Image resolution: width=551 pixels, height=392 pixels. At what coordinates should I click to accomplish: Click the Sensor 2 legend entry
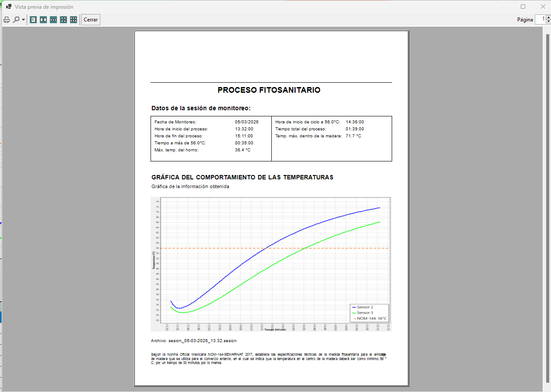pos(362,307)
